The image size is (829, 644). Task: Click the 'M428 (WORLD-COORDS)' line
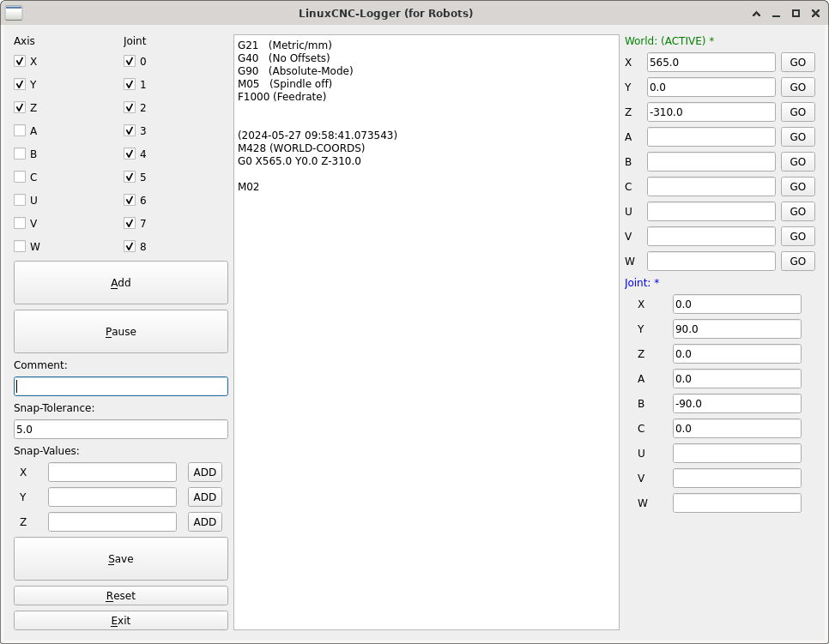[301, 148]
